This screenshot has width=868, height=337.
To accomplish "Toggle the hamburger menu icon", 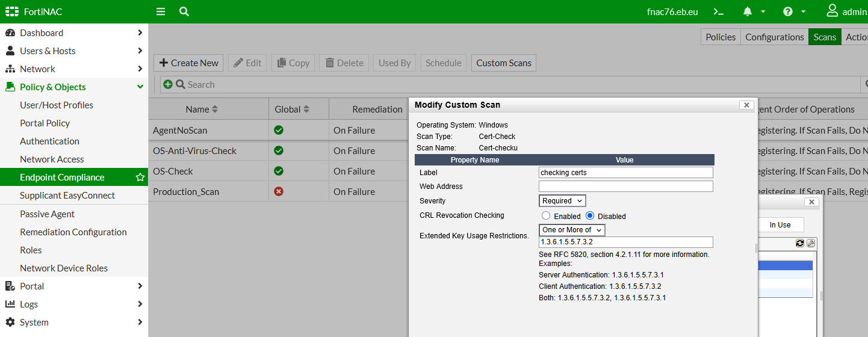I will 160,11.
